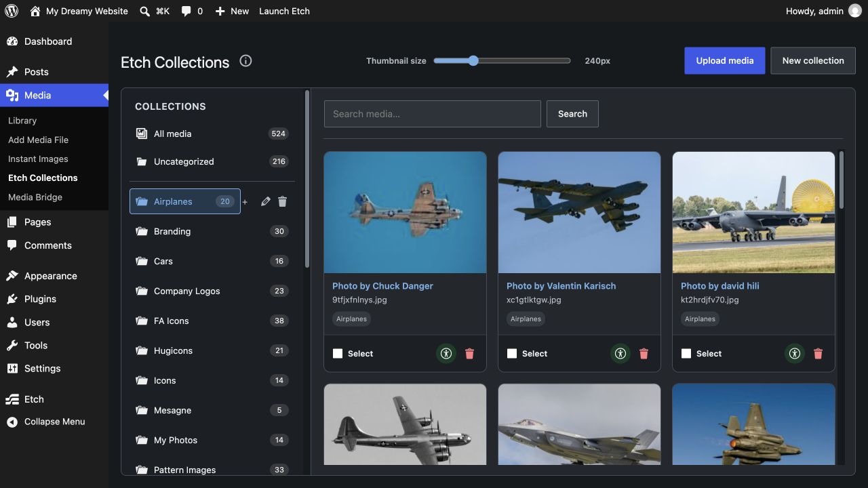
Task: Open Howdy, admin account menu
Action: [x=823, y=11]
